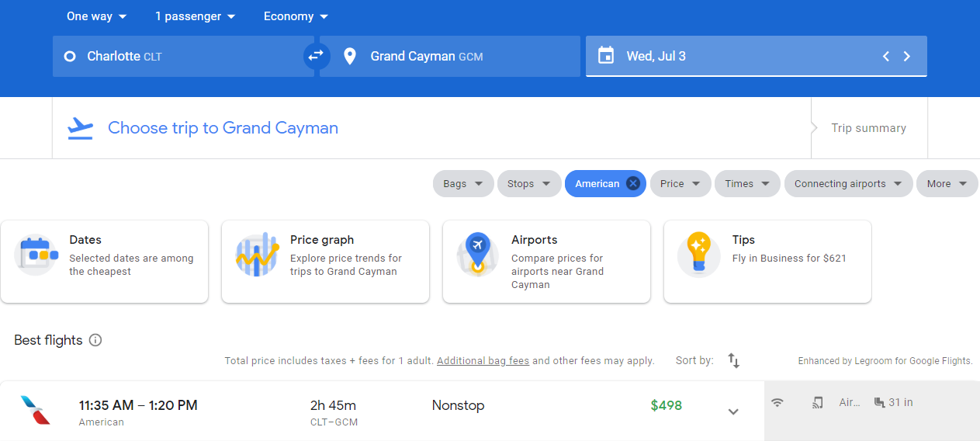Open the More filters dropdown
This screenshot has height=441, width=980.
pos(947,184)
